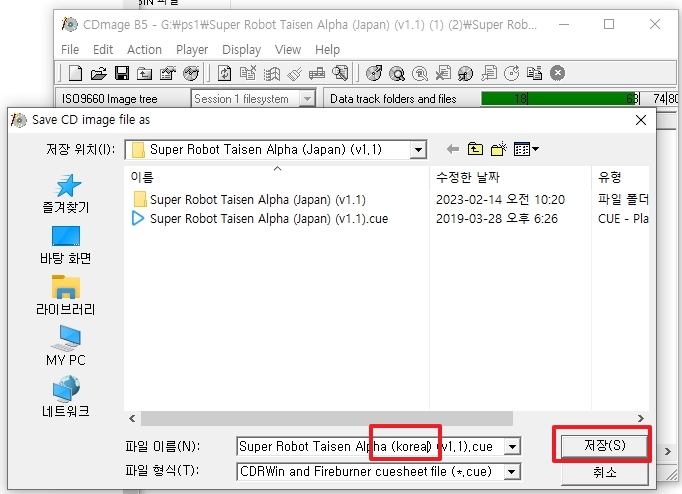Screen dimensions: 682x494
Task: Open the Action menu
Action: 144,50
